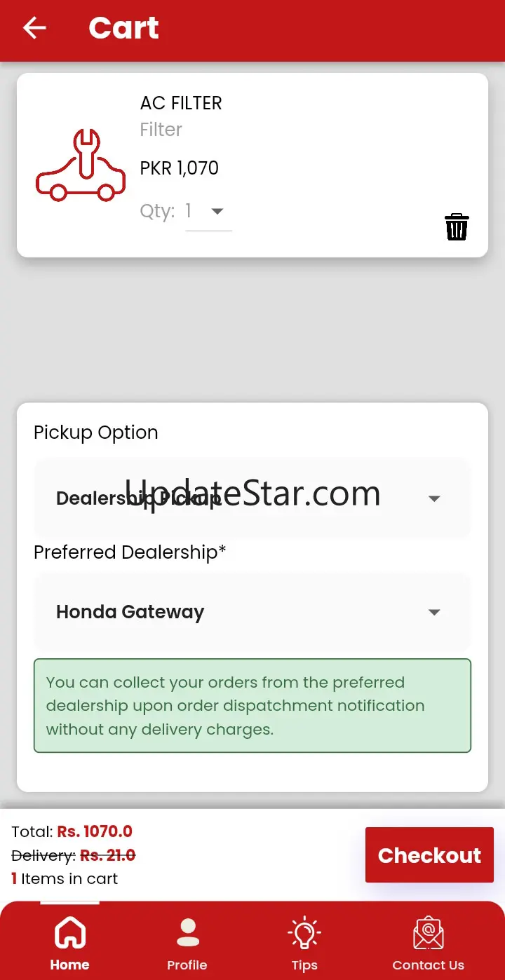Tap the Profile person icon
Screen dimensions: 505x980
(x=187, y=934)
